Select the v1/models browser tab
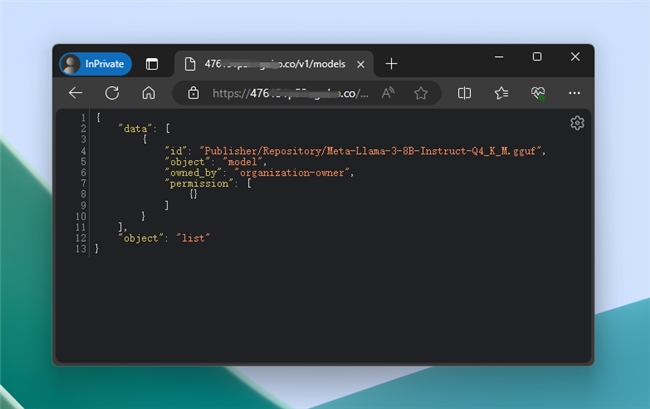 pos(274,64)
